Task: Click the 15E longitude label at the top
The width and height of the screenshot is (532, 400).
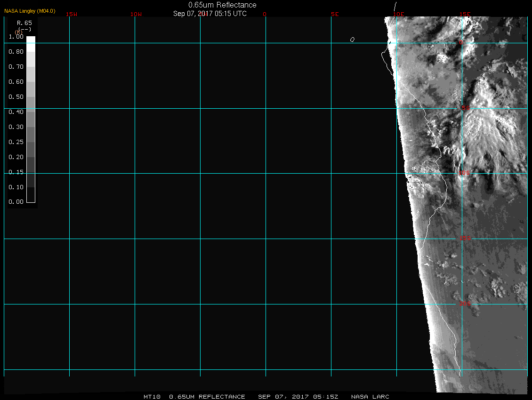Action: pos(465,14)
